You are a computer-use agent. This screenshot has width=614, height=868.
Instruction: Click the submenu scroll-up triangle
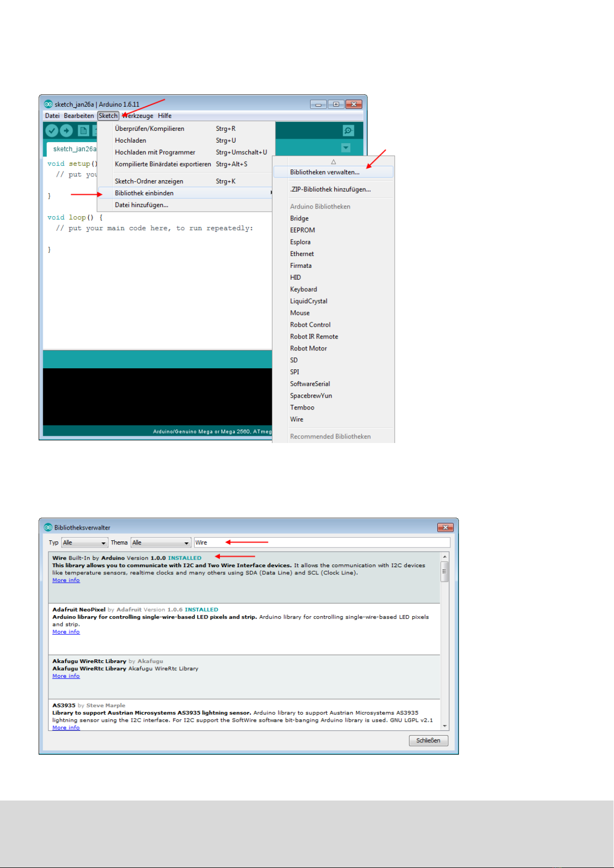pyautogui.click(x=333, y=162)
